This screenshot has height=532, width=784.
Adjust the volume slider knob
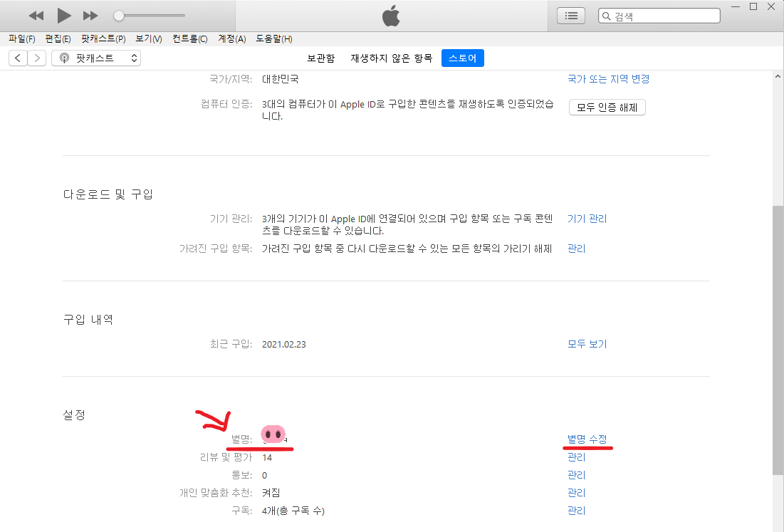pos(118,16)
